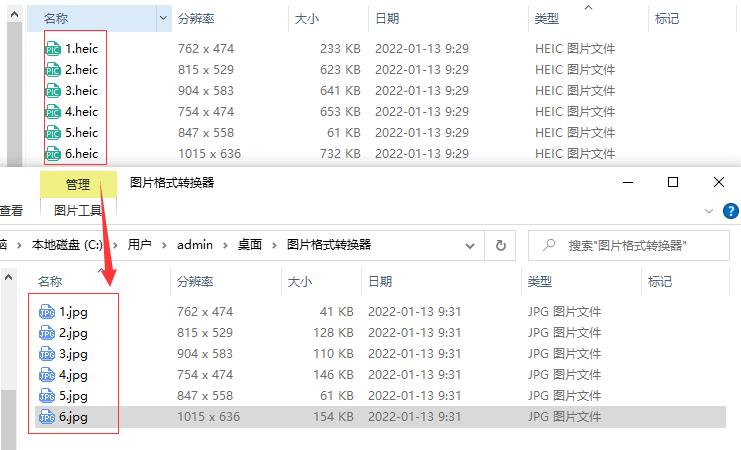The height and width of the screenshot is (450, 741).
Task: Select the 4.heic file icon
Action: [x=53, y=112]
